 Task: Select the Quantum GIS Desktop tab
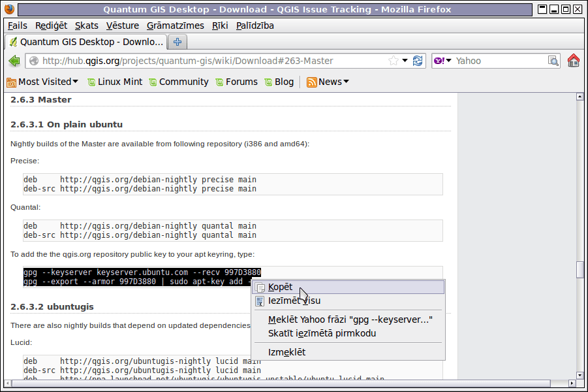tap(86, 42)
